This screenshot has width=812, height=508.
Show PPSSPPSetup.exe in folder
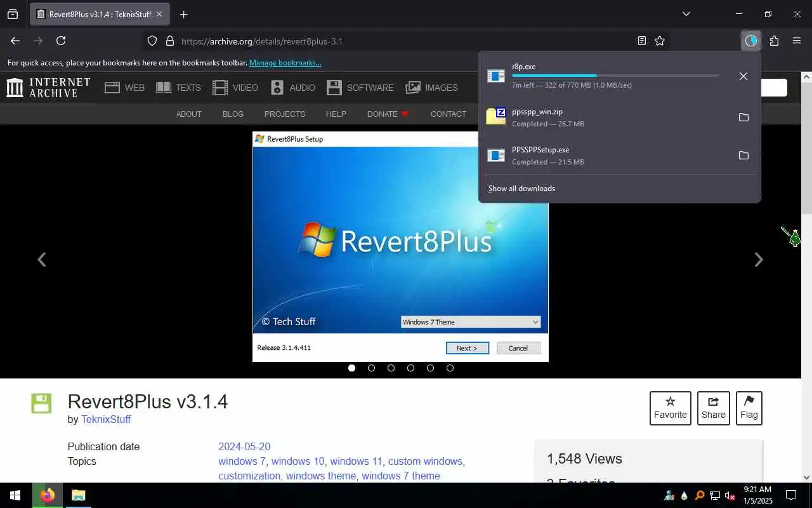coord(743,156)
